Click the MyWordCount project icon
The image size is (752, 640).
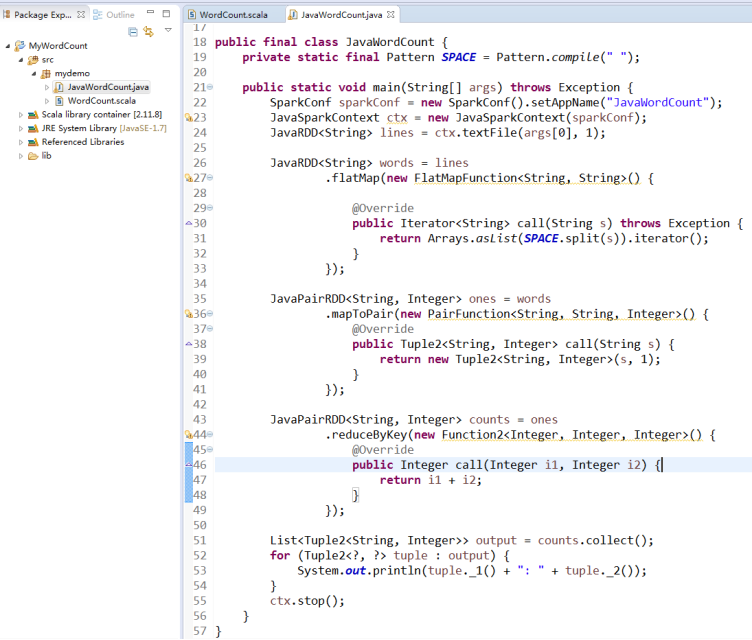point(20,46)
